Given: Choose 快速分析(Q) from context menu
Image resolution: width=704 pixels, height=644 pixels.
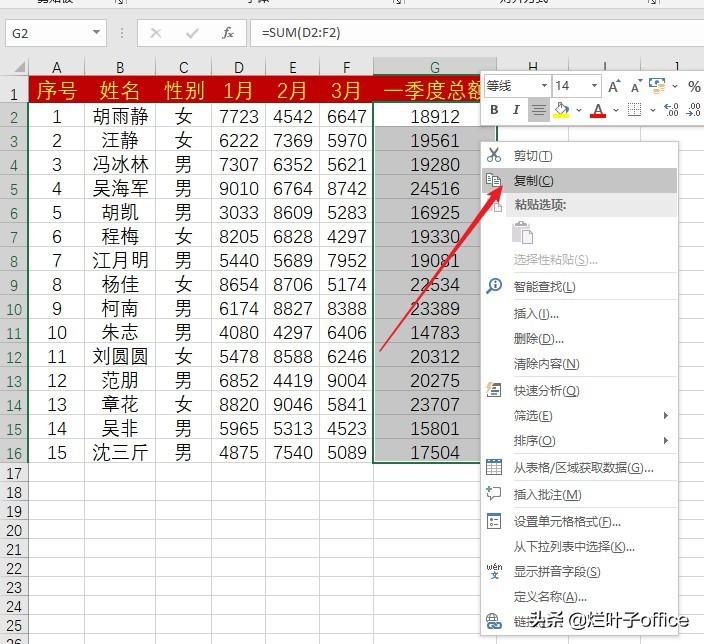Looking at the screenshot, I should click(x=579, y=391).
